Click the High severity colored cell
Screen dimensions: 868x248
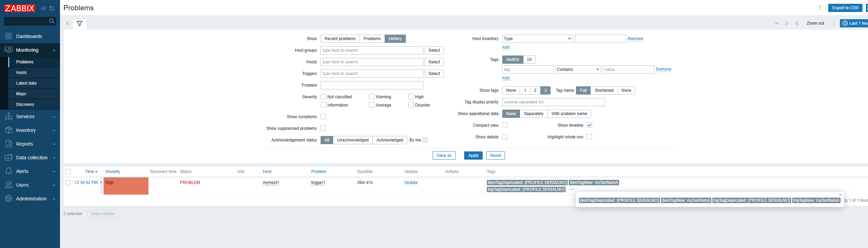coord(126,186)
